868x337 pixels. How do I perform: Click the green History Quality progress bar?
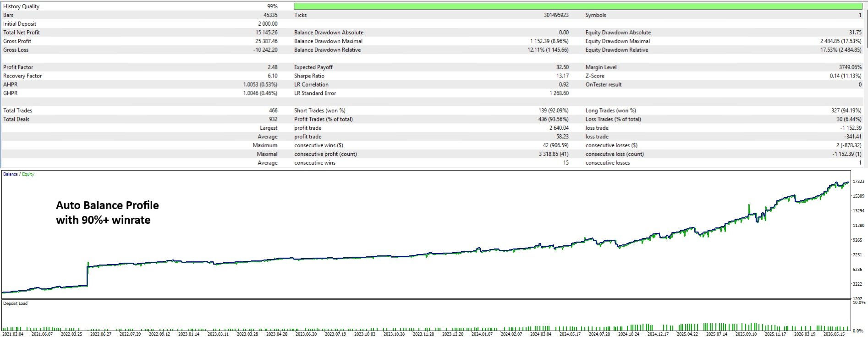point(578,6)
